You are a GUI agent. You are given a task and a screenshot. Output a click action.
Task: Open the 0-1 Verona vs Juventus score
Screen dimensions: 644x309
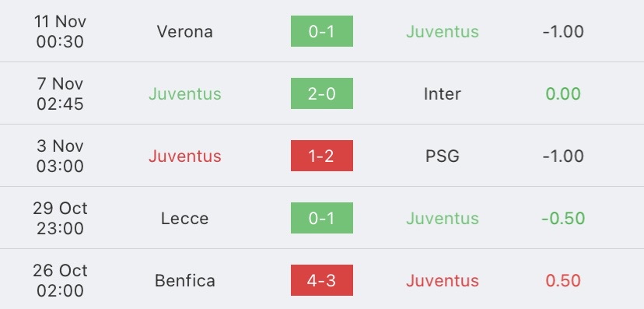[x=322, y=31]
